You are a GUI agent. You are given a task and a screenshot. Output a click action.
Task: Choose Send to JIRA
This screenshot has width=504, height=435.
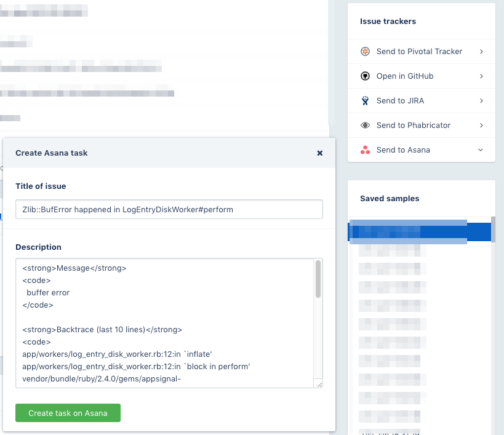click(422, 100)
